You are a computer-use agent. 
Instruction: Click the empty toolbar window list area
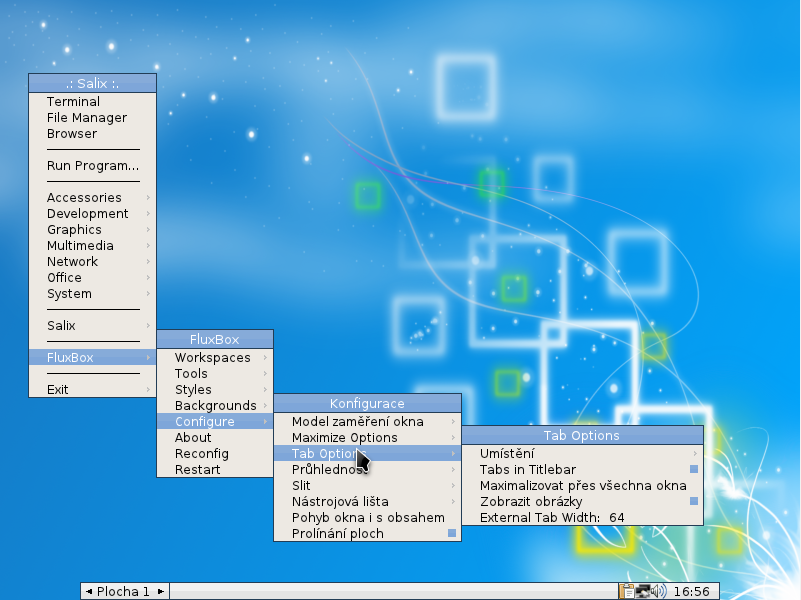[393, 591]
